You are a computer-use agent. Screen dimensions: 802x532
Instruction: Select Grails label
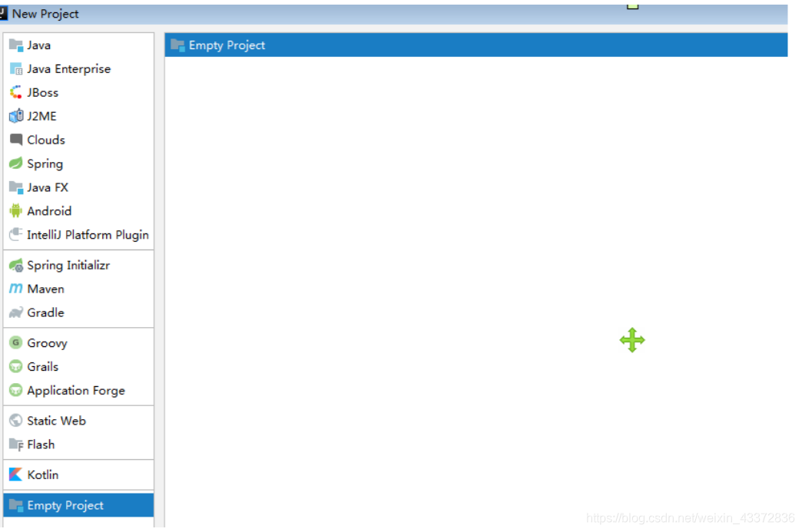(x=43, y=366)
